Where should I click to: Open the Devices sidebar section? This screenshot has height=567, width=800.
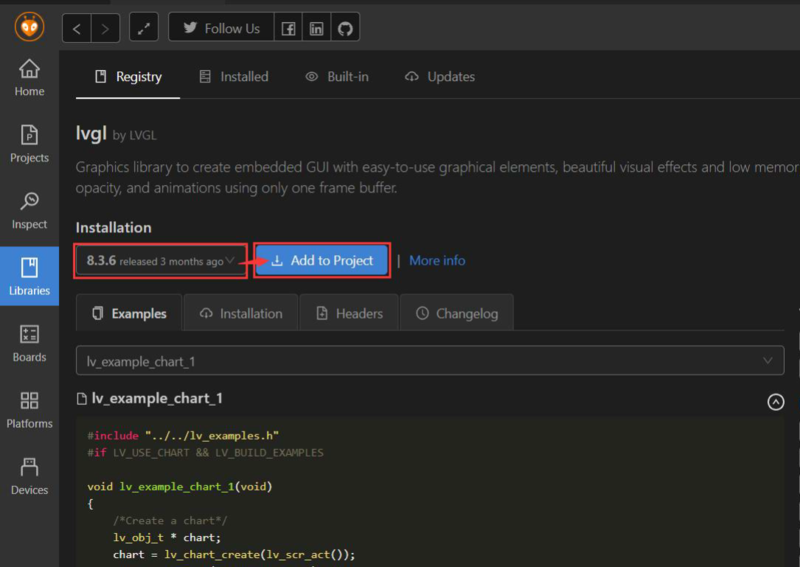(29, 476)
